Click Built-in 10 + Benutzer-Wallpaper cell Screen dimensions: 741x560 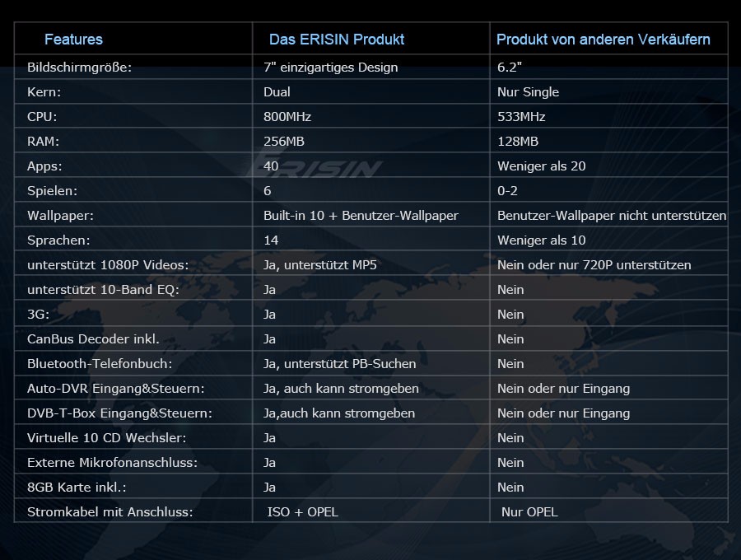coord(361,216)
